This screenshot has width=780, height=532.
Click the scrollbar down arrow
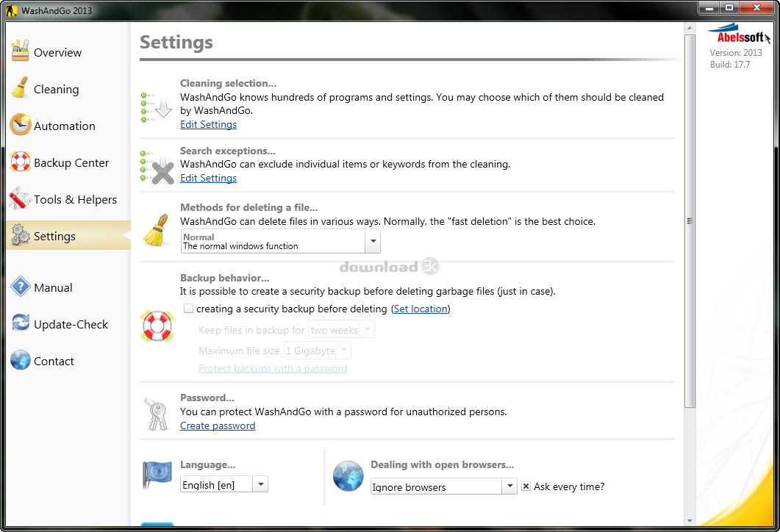pyautogui.click(x=690, y=520)
